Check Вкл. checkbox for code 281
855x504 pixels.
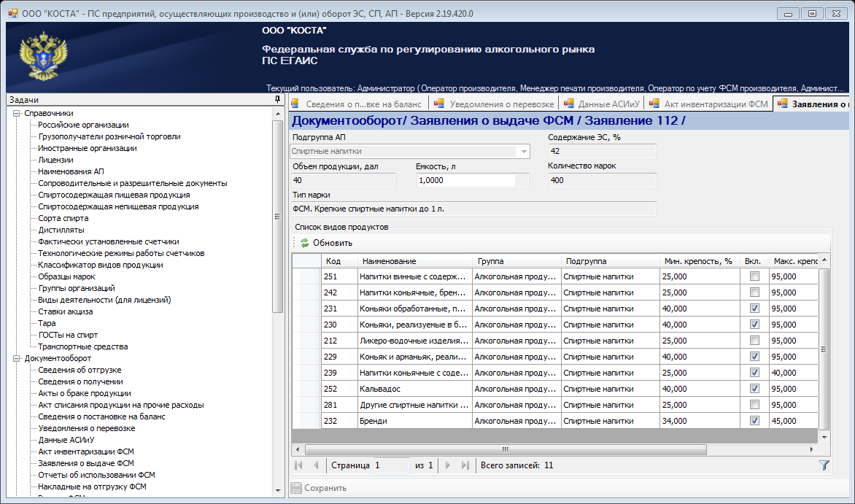pos(754,405)
